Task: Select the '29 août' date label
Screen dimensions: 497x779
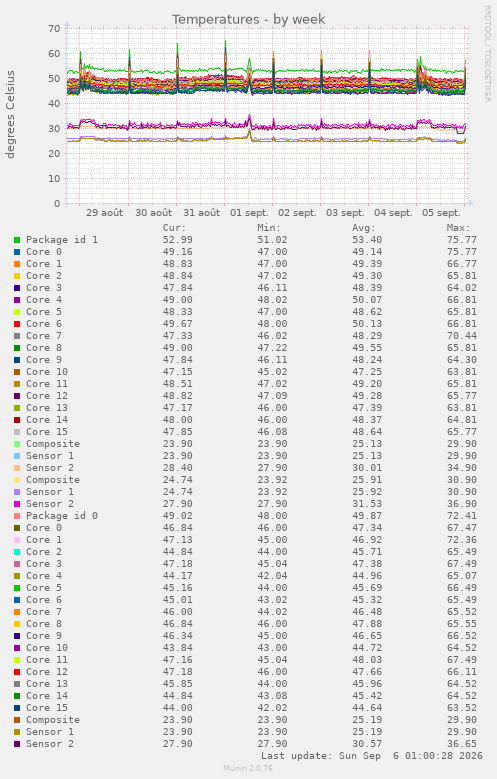Action: click(104, 213)
